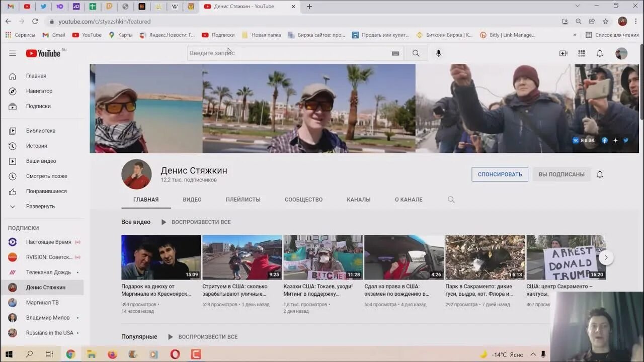Open the Create video camera icon
The width and height of the screenshot is (644, 362).
563,53
